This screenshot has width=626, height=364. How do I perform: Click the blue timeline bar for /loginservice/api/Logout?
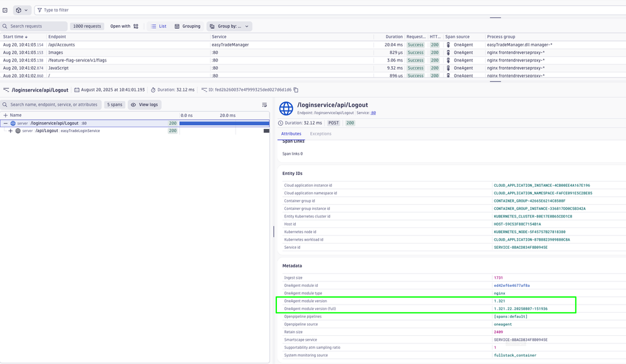click(224, 123)
